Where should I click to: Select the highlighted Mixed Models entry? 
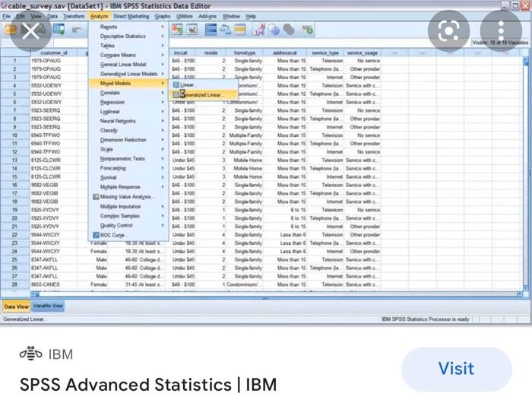point(128,83)
